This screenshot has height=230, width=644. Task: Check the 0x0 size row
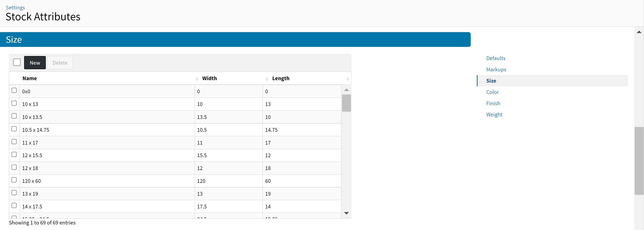(x=14, y=90)
